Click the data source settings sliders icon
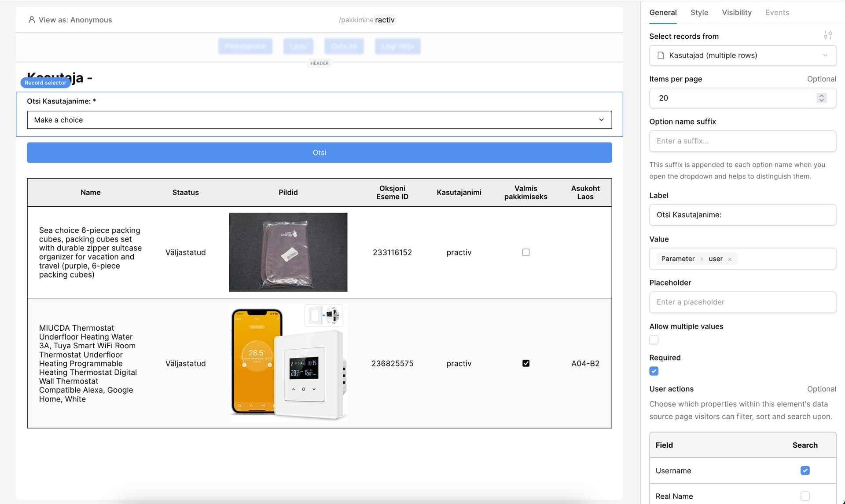The height and width of the screenshot is (504, 845). 827,35
